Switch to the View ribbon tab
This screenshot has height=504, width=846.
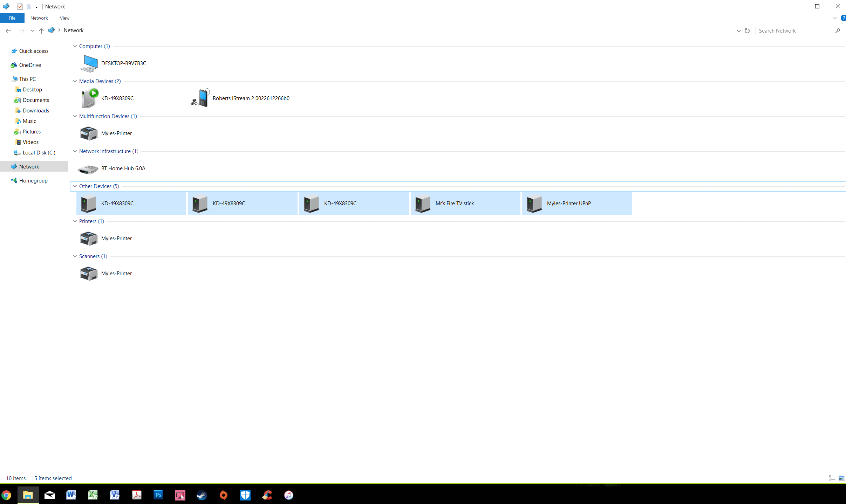click(x=64, y=18)
